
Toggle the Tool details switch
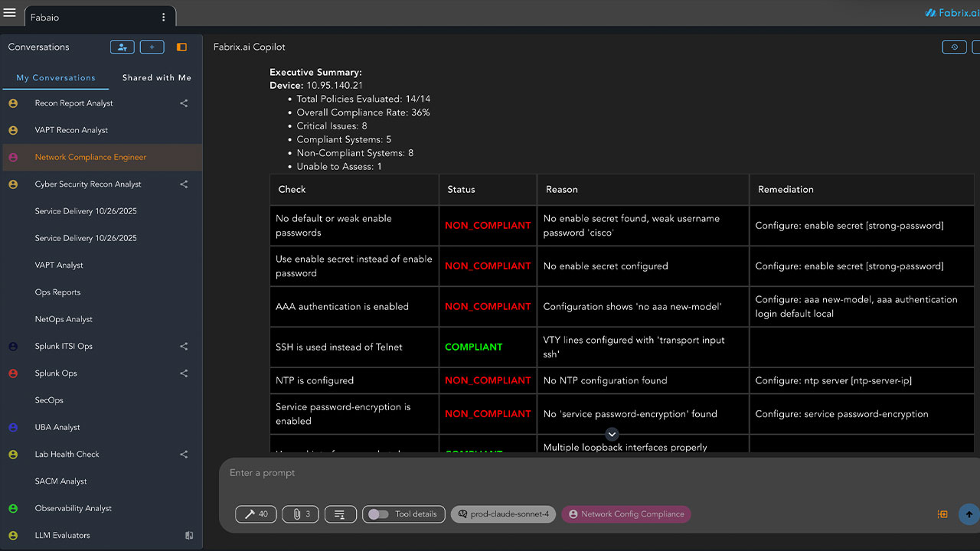click(379, 514)
